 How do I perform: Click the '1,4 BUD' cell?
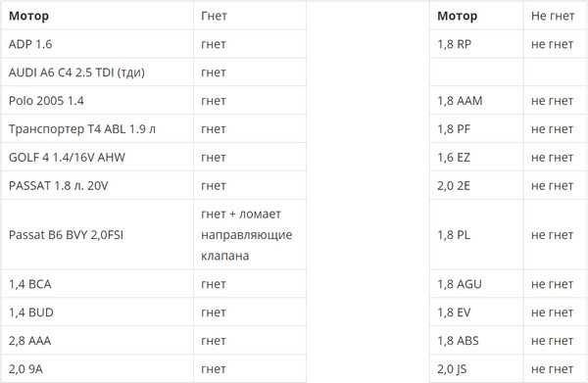pos(97,312)
